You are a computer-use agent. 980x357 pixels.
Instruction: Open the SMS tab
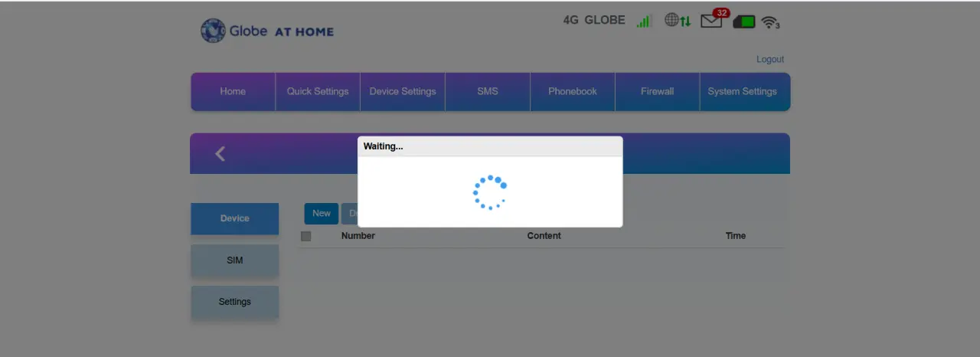[x=488, y=91]
